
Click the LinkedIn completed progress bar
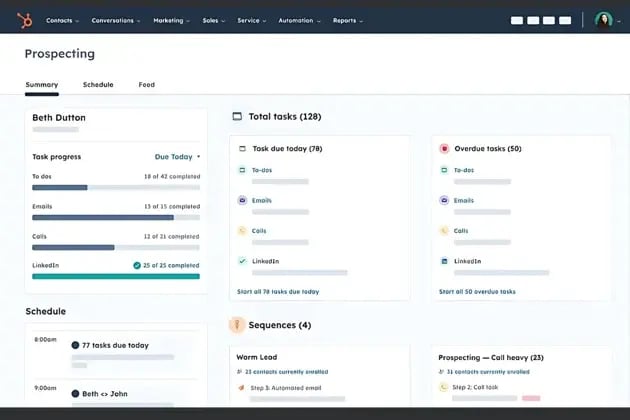click(x=116, y=277)
